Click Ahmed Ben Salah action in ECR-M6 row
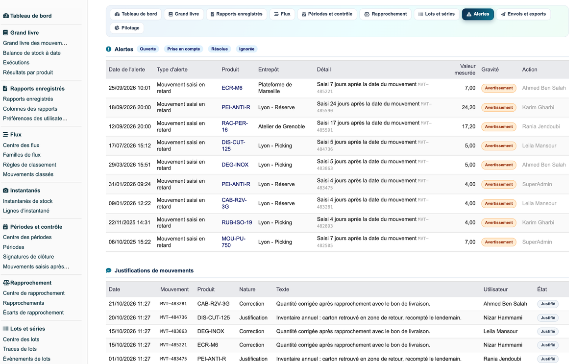Image resolution: width=588 pixels, height=364 pixels. coord(544,88)
